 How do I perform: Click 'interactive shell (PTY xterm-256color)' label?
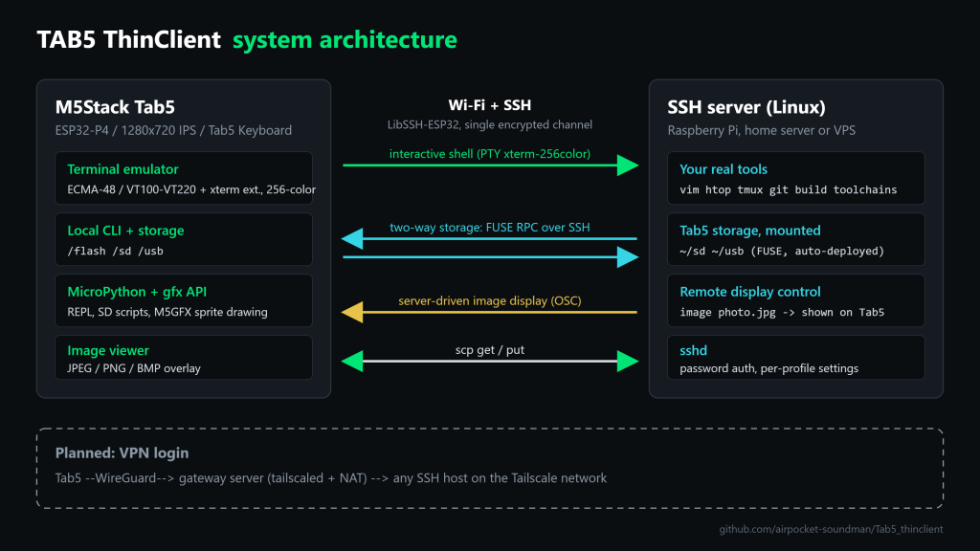[x=489, y=154]
